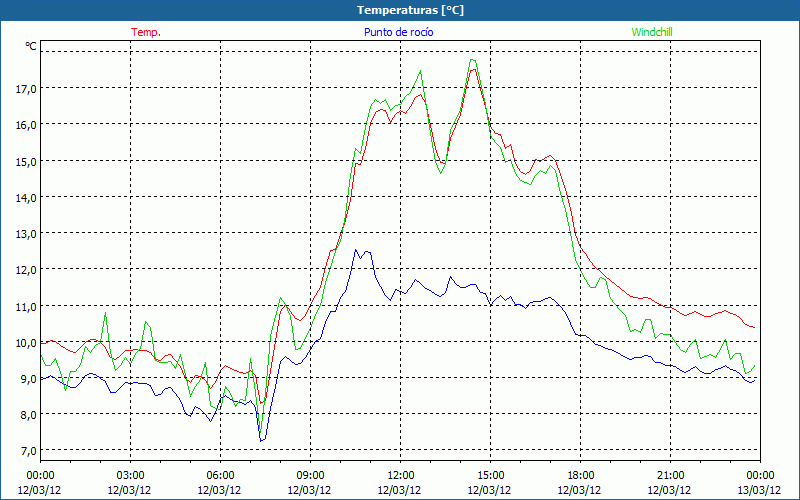Click the 03:00 time label
Image resolution: width=800 pixels, height=500 pixels.
[x=130, y=476]
